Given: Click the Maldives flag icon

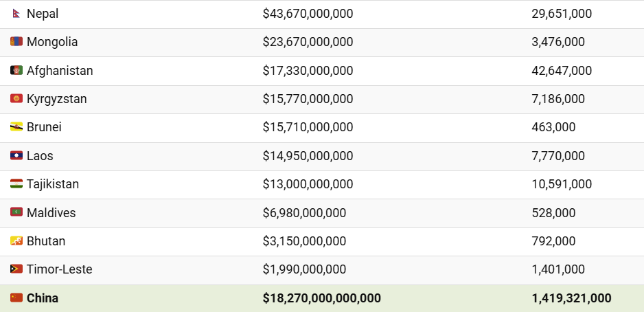Looking at the screenshot, I should pos(16,212).
